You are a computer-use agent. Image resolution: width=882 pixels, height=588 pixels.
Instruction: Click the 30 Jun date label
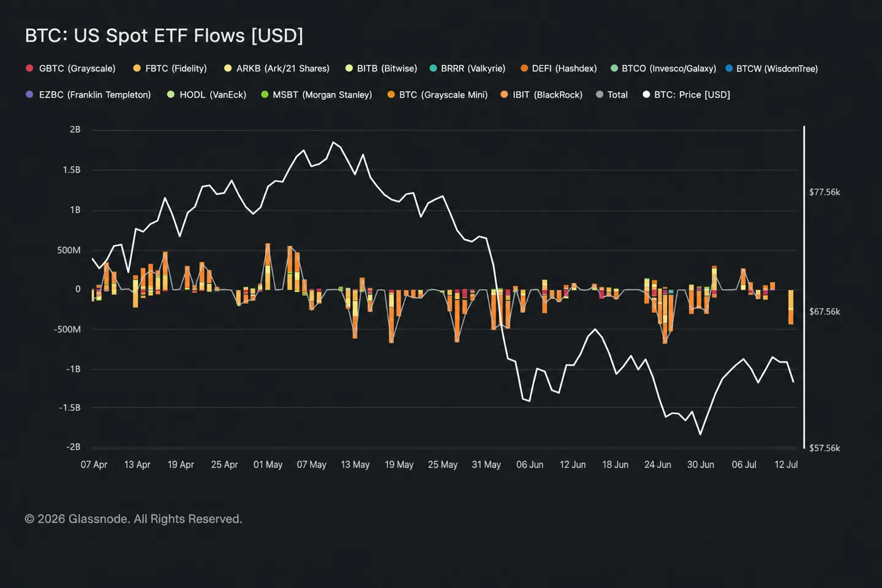[x=701, y=465]
